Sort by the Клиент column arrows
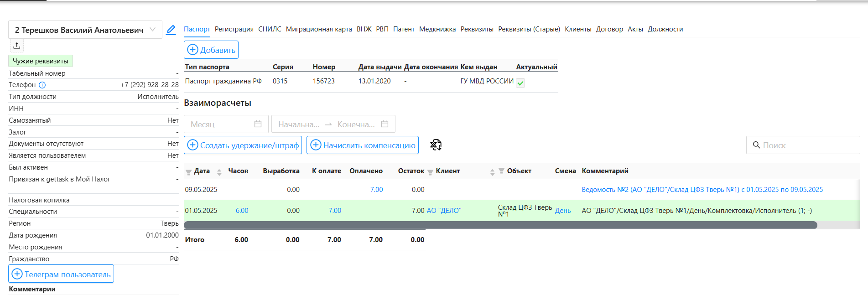The width and height of the screenshot is (868, 295). pos(492,172)
